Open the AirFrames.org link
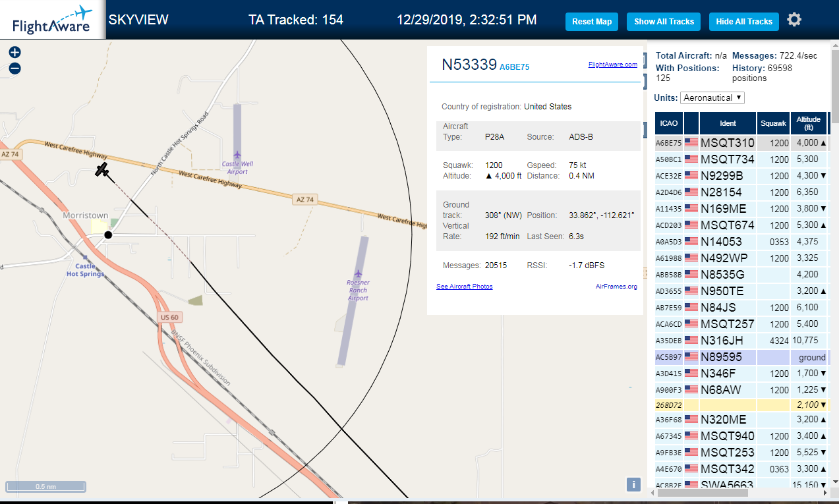 pyautogui.click(x=616, y=286)
